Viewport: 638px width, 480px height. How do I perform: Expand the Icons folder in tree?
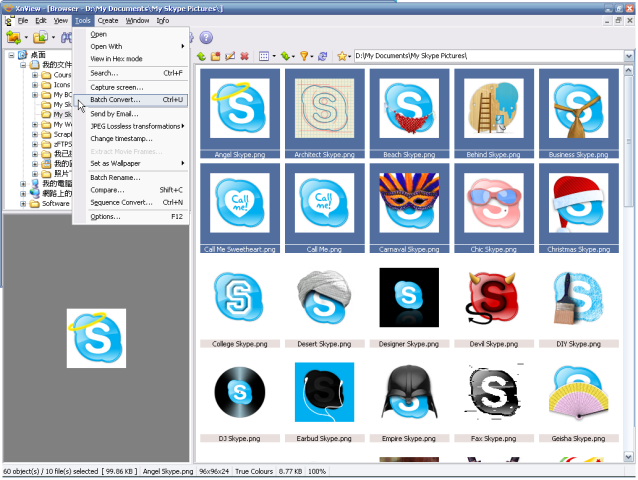pos(35,85)
